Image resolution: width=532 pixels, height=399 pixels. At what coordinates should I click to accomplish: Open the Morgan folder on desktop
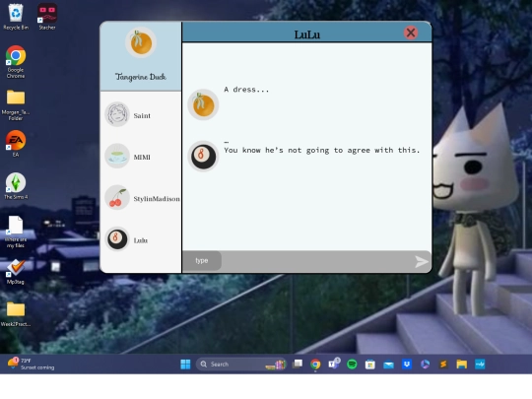tap(16, 105)
